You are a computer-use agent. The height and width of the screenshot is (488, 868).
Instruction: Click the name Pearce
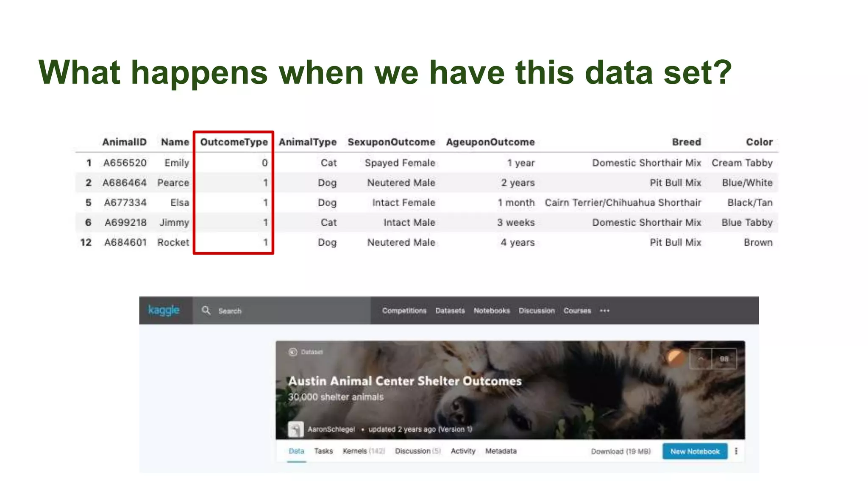point(173,183)
